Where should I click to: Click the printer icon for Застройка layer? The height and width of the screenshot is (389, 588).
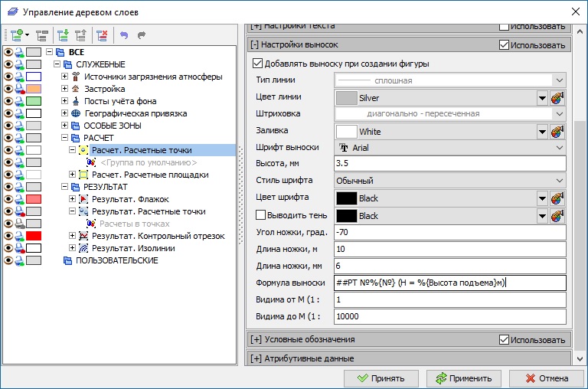pyautogui.click(x=20, y=89)
